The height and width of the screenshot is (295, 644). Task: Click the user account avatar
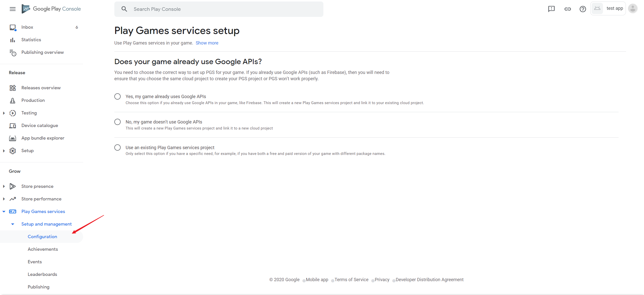point(632,9)
